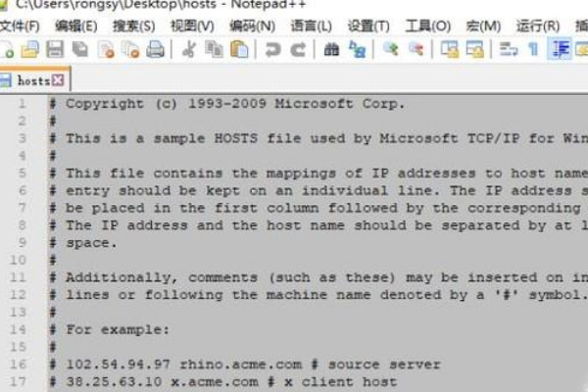Save the hosts file using the floppy icon
This screenshot has width=588, height=392.
pos(55,49)
